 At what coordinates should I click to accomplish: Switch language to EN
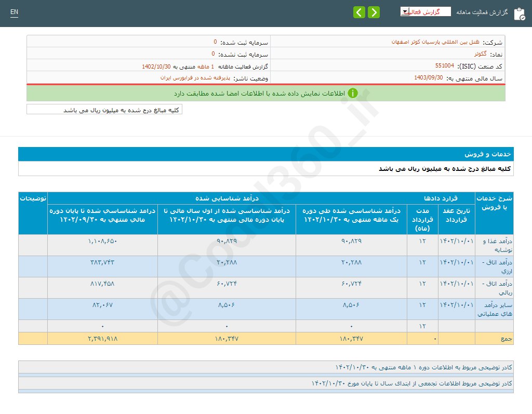(x=14, y=11)
